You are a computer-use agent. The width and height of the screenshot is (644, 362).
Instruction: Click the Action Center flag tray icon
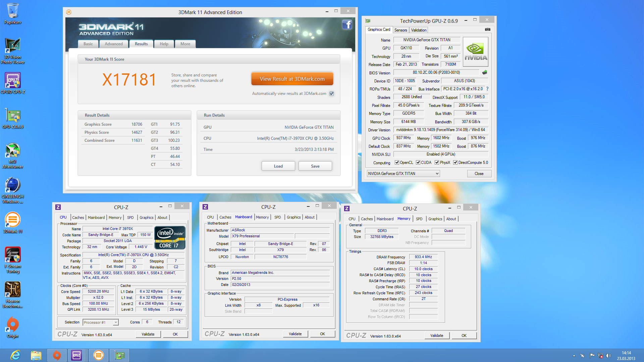(x=592, y=356)
